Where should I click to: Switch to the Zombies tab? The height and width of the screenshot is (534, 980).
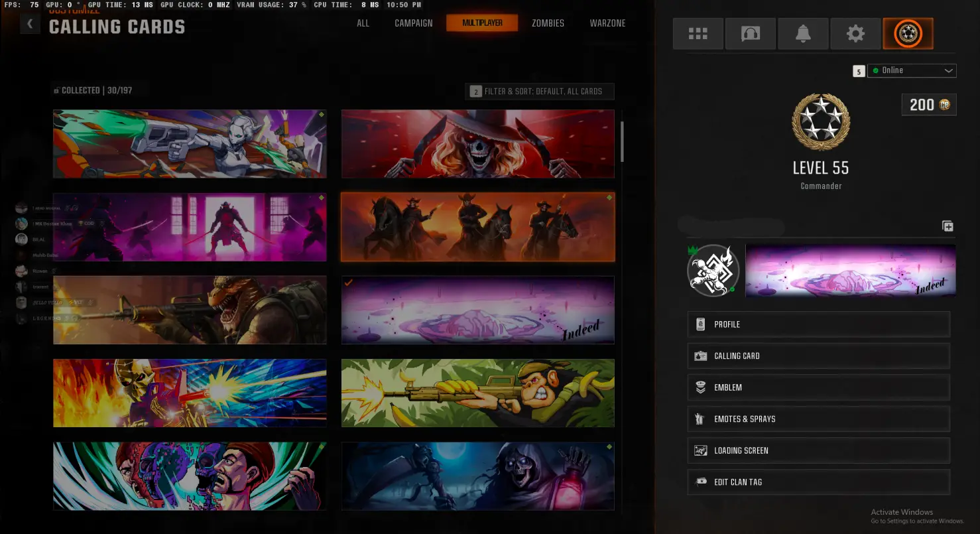coord(548,23)
